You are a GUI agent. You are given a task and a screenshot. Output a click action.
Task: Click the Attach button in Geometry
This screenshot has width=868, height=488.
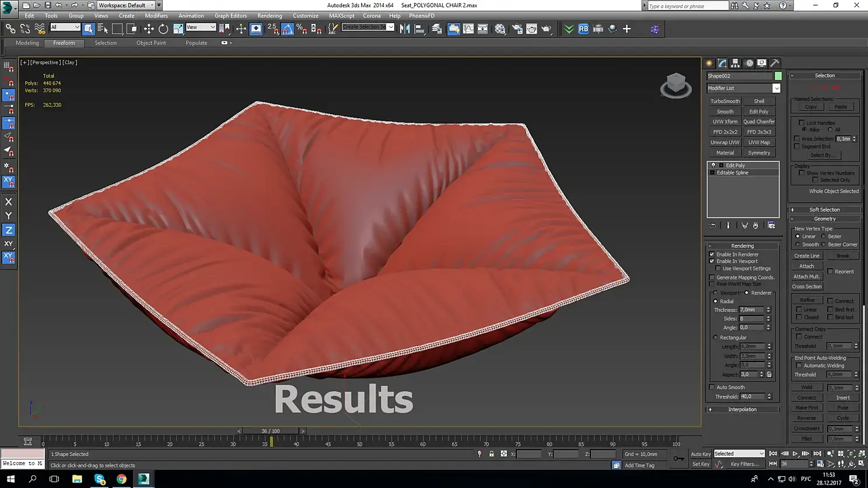[807, 266]
